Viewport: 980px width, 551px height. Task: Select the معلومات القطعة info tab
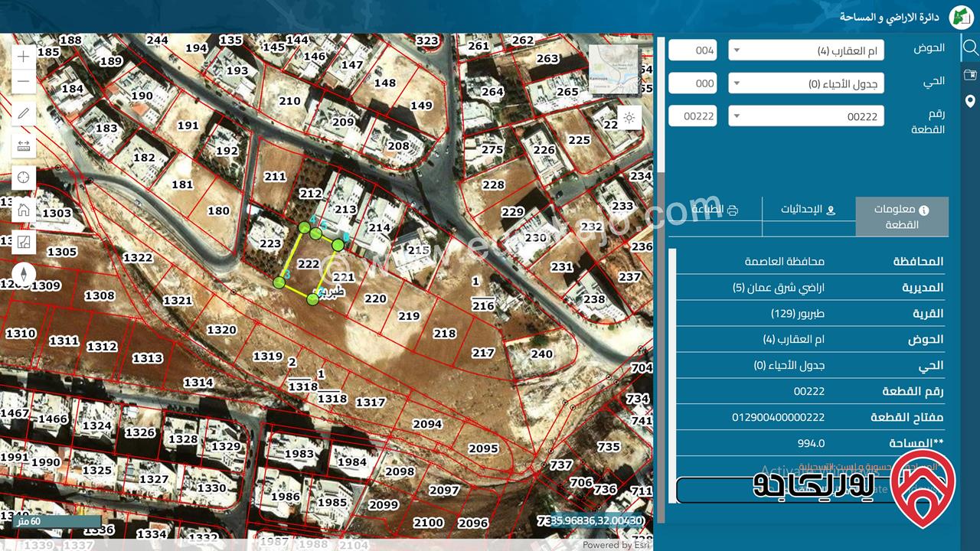[x=901, y=217]
